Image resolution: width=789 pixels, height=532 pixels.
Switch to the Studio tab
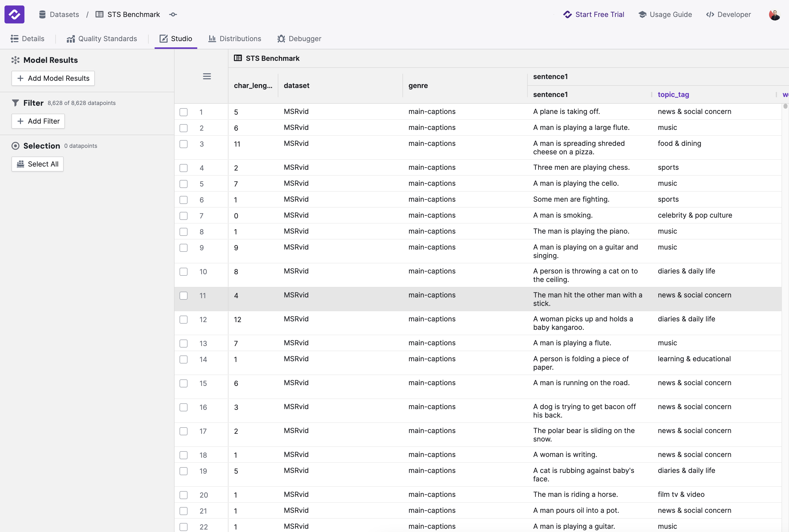point(176,39)
